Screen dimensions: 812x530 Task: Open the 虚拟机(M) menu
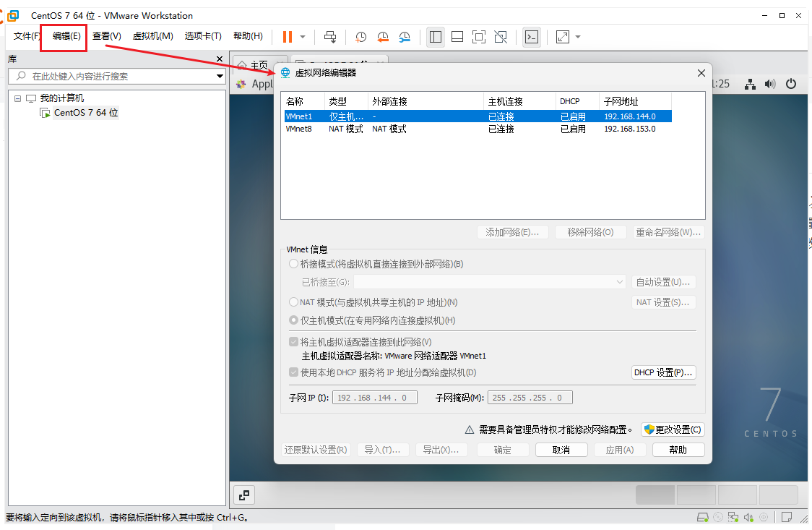[152, 35]
